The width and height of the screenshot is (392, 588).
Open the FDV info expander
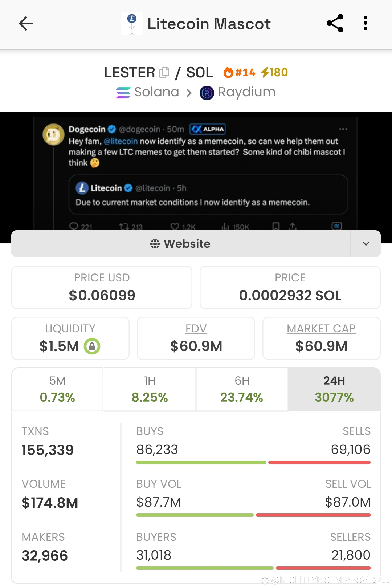(196, 328)
